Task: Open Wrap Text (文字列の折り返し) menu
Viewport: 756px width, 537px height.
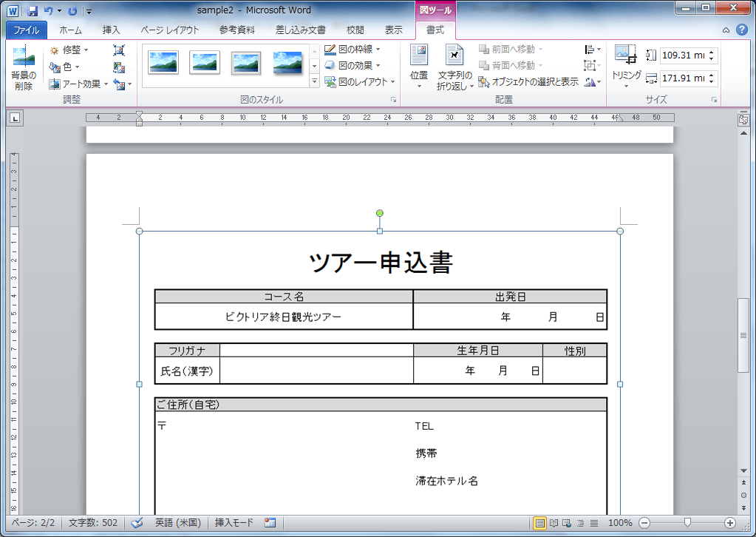Action: click(454, 67)
